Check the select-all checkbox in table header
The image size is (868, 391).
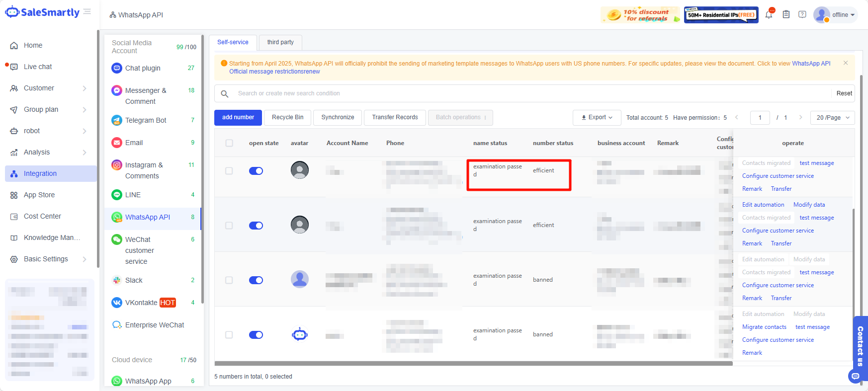[x=229, y=143]
